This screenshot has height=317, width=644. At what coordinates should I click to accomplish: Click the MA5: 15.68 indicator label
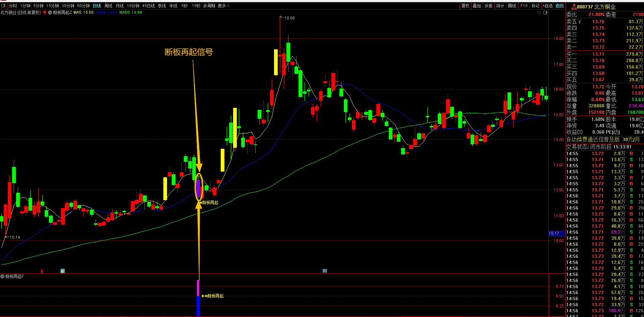pos(83,12)
